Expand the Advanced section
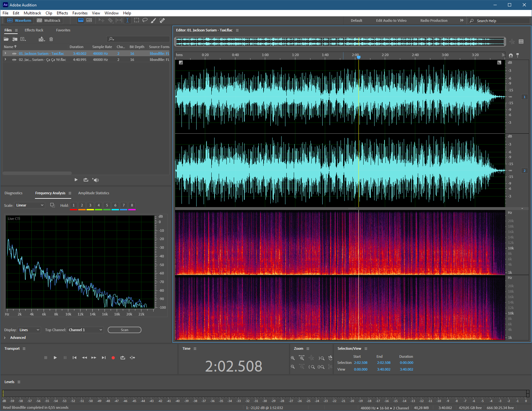Image resolution: width=532 pixels, height=411 pixels. pos(5,338)
